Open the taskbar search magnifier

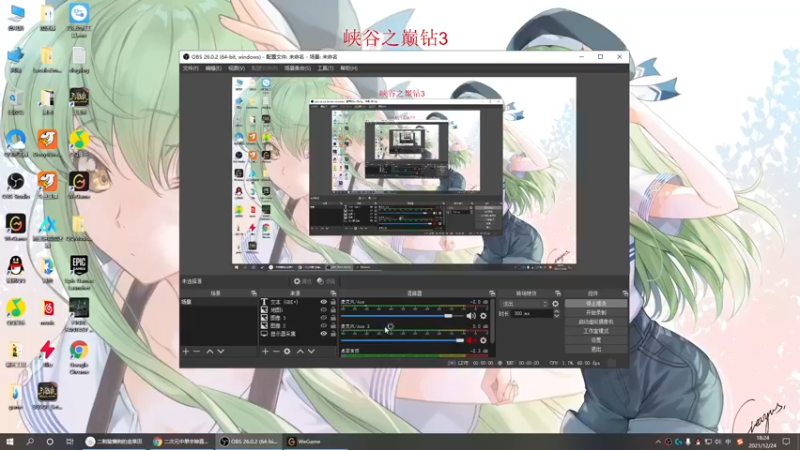pyautogui.click(x=30, y=442)
